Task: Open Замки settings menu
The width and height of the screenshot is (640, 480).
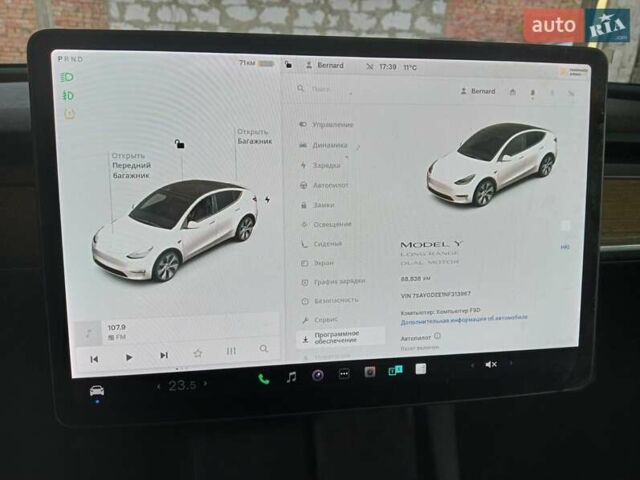Action: coord(318,205)
